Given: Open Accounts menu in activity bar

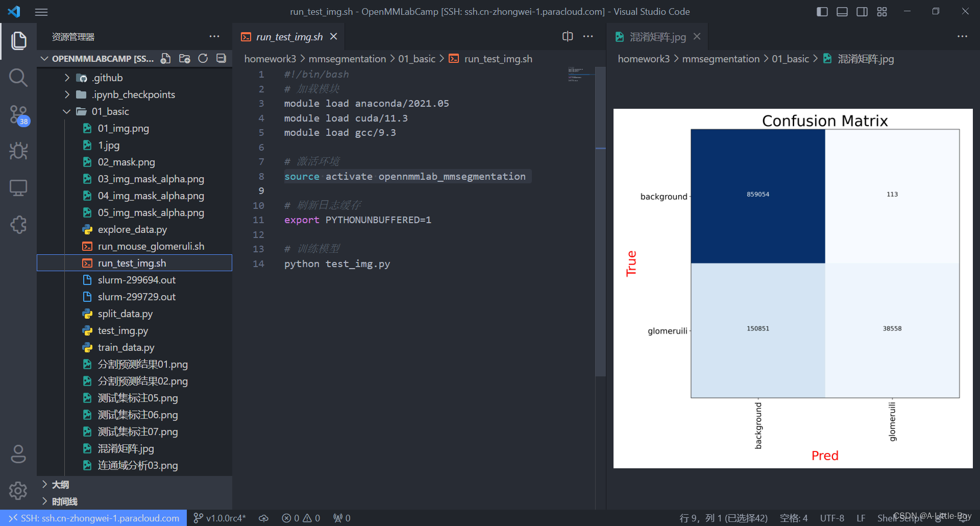Looking at the screenshot, I should 18,454.
